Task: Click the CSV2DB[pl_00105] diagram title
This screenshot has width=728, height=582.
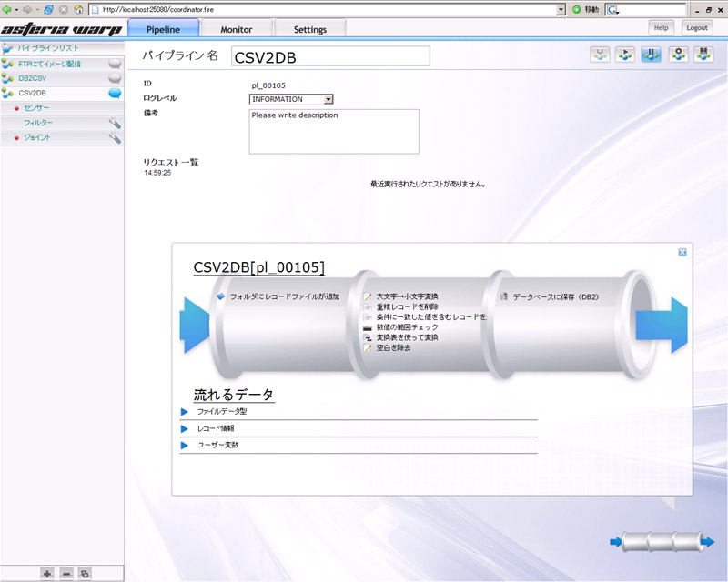Action: point(259,267)
